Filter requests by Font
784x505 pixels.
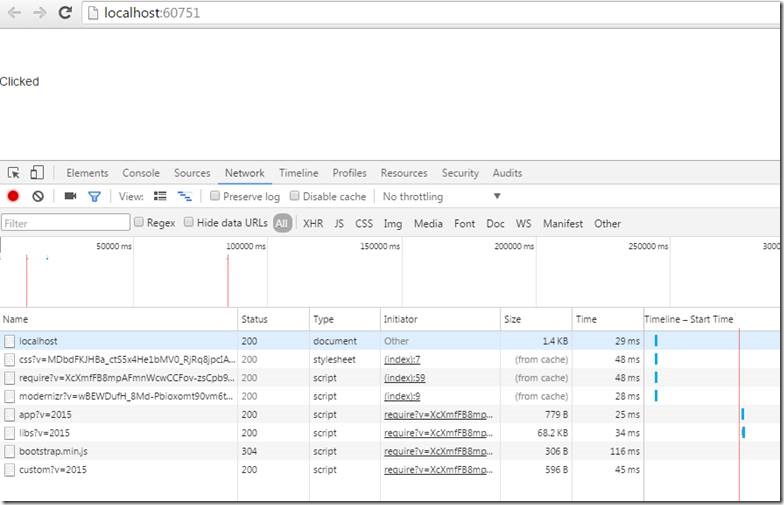click(x=464, y=224)
